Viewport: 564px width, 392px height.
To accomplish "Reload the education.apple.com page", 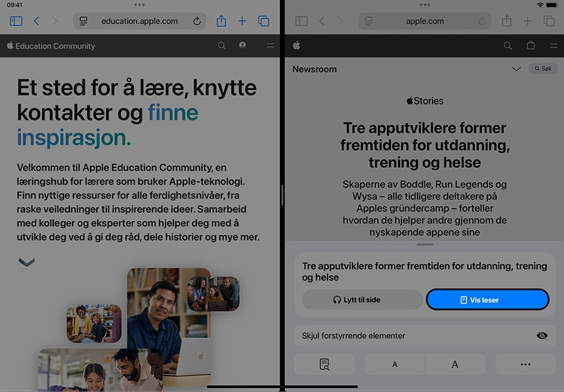I will pyautogui.click(x=197, y=21).
